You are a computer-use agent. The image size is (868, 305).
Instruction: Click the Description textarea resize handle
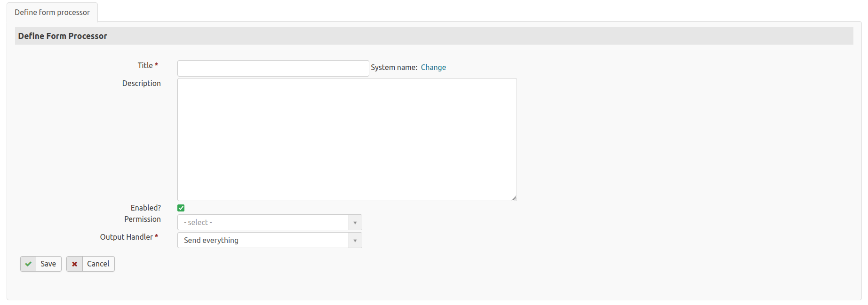point(514,198)
